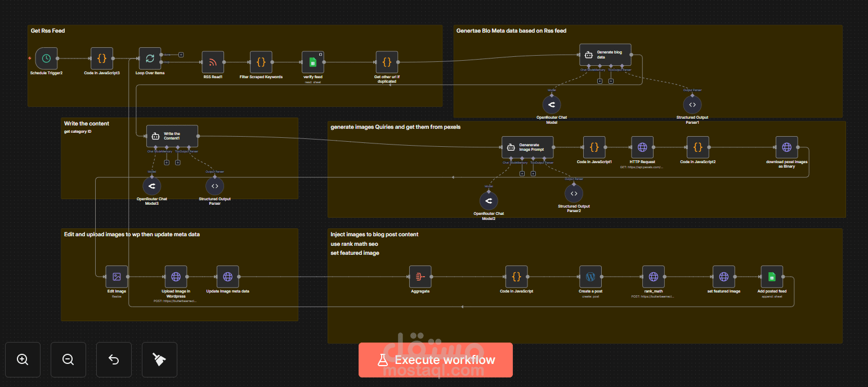Select the OpenRouter Chat Model2 node
The image size is (868, 387).
pos(489,200)
